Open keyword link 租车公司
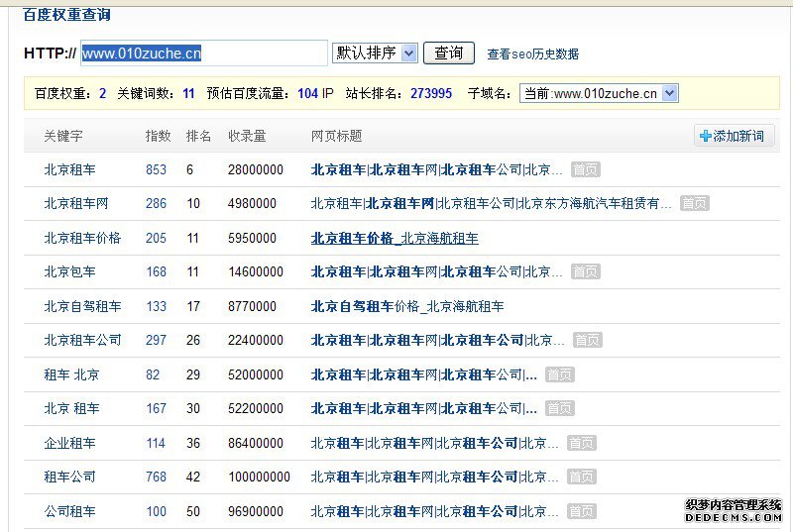Image resolution: width=793 pixels, height=532 pixels. (69, 477)
